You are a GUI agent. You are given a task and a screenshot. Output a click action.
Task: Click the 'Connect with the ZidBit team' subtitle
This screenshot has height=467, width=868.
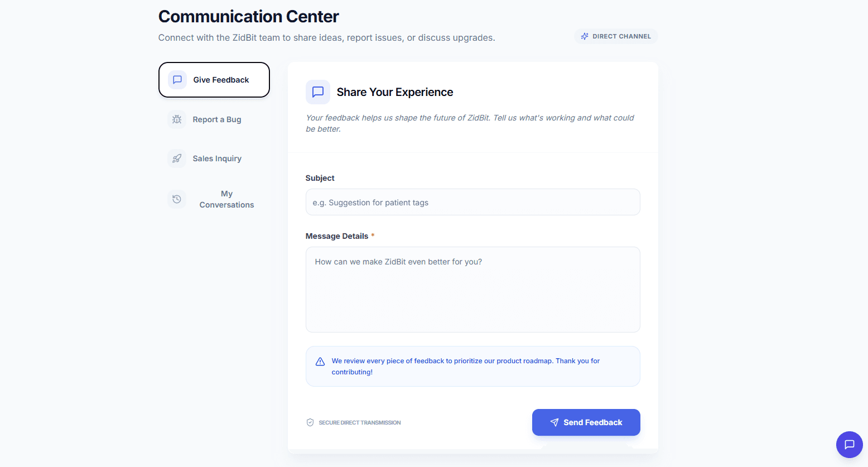click(x=327, y=37)
